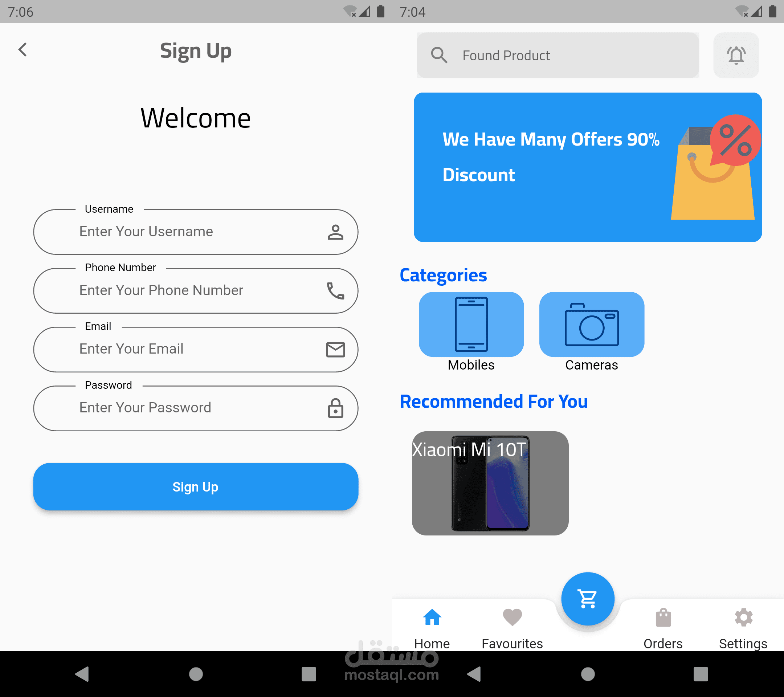Click the Password input field
Viewport: 784px width, 697px height.
tap(196, 408)
